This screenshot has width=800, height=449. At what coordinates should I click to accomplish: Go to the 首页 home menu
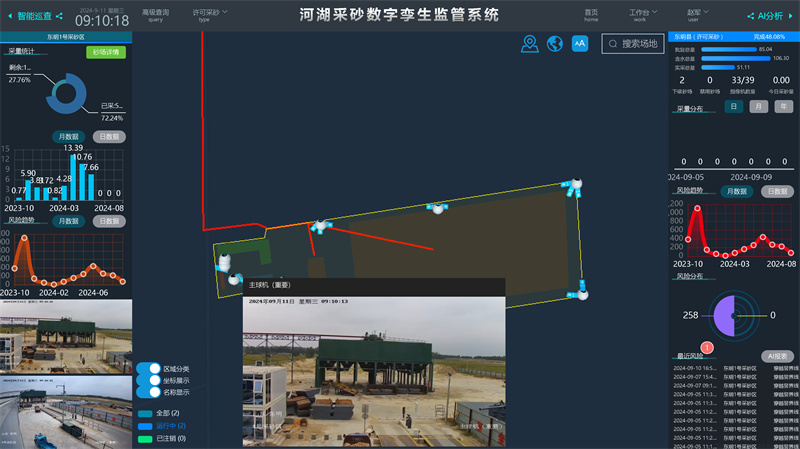click(591, 15)
